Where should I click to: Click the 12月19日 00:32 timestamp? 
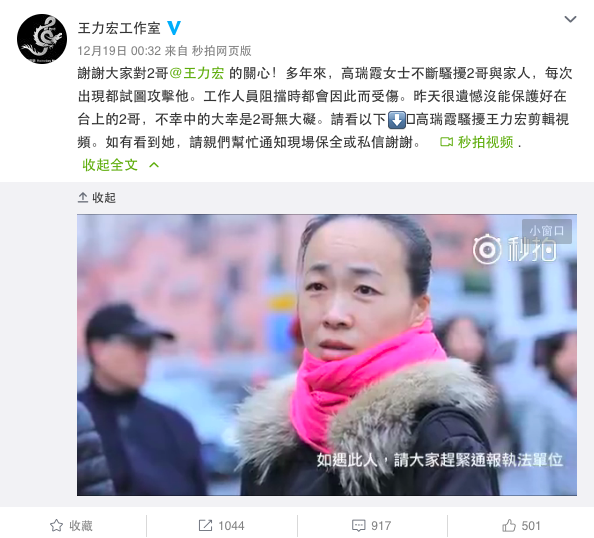click(x=119, y=51)
